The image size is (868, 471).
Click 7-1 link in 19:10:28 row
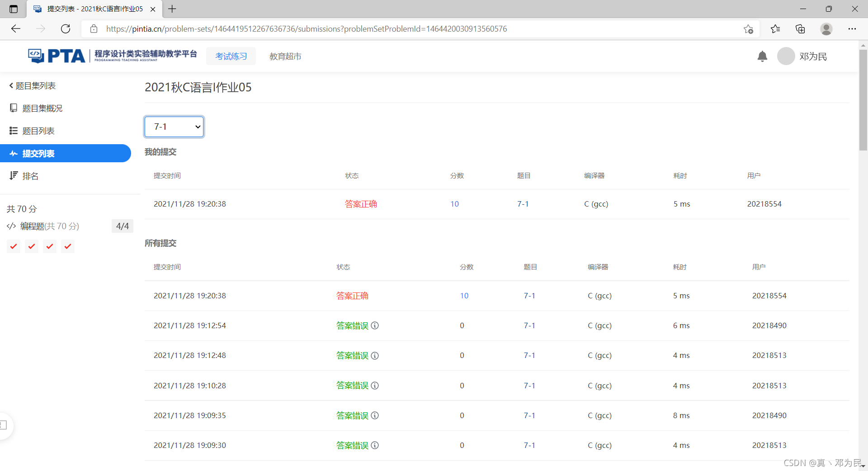point(529,386)
